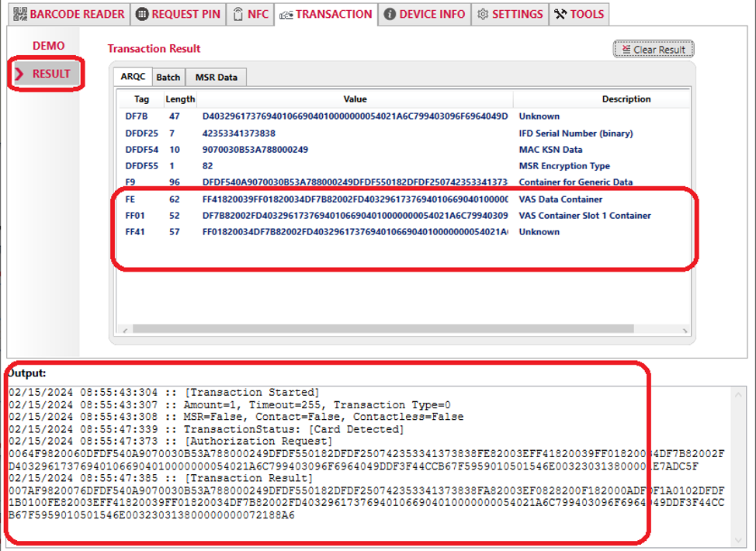
Task: Switch to the Batch result tab
Action: (x=168, y=77)
